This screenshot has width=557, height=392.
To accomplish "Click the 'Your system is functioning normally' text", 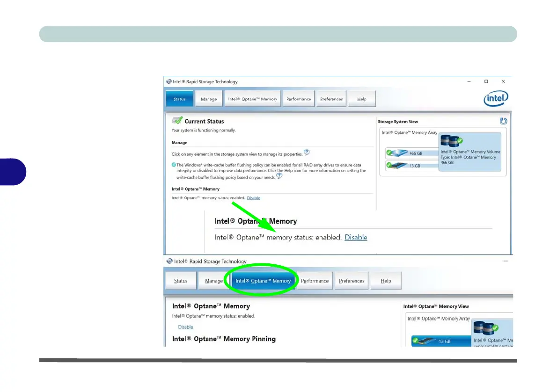I will pyautogui.click(x=204, y=131).
